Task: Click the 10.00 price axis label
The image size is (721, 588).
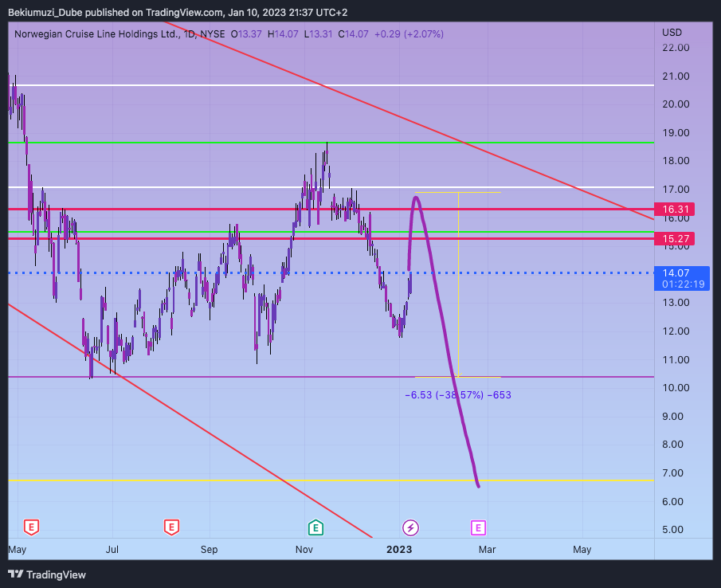Action: (x=676, y=387)
